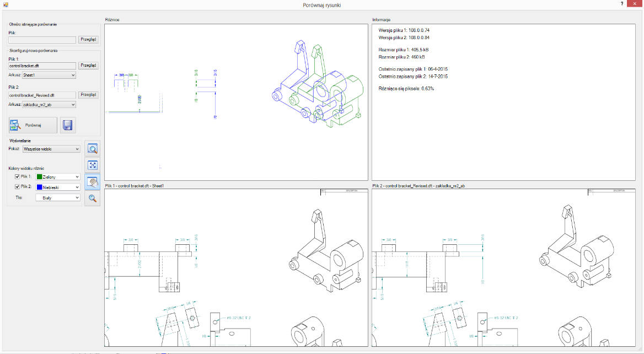644x354 pixels.
Task: Click the text 'Wersja pliku 2: 108.0.0.84'
Action: 404,38
